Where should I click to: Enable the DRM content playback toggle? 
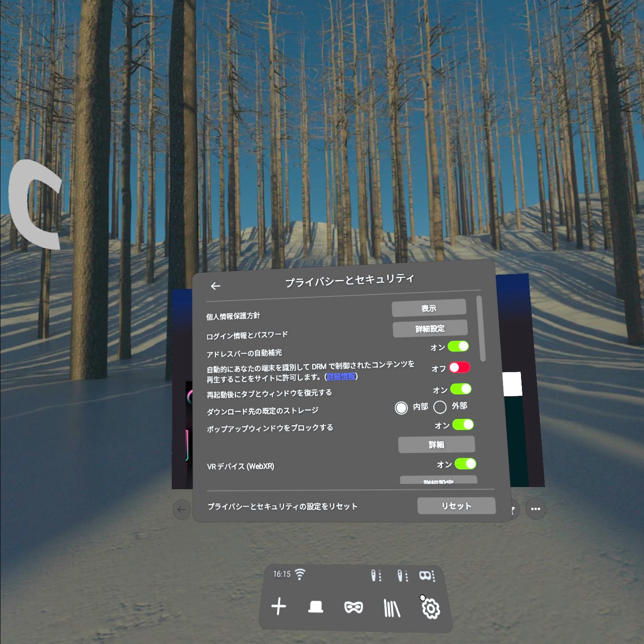[x=460, y=367]
